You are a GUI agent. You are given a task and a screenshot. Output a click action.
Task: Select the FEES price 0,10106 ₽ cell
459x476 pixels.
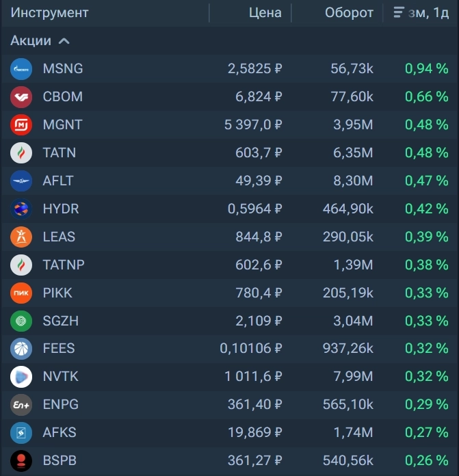pos(250,349)
